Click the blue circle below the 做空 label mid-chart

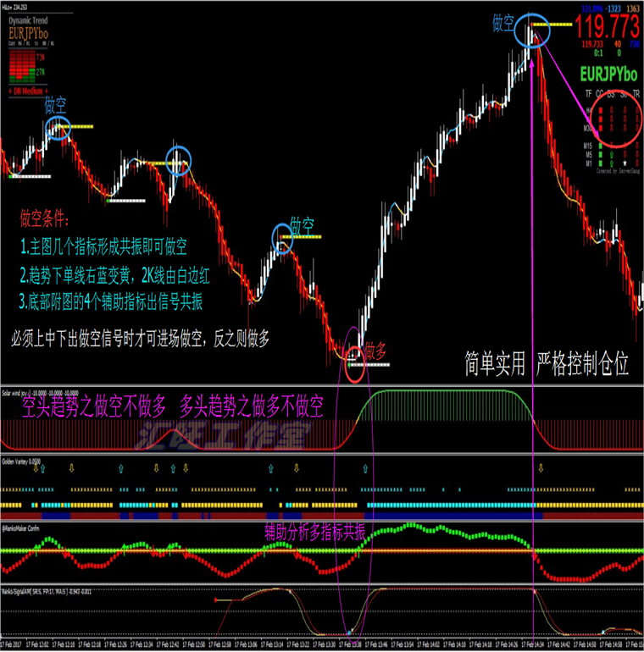[283, 239]
